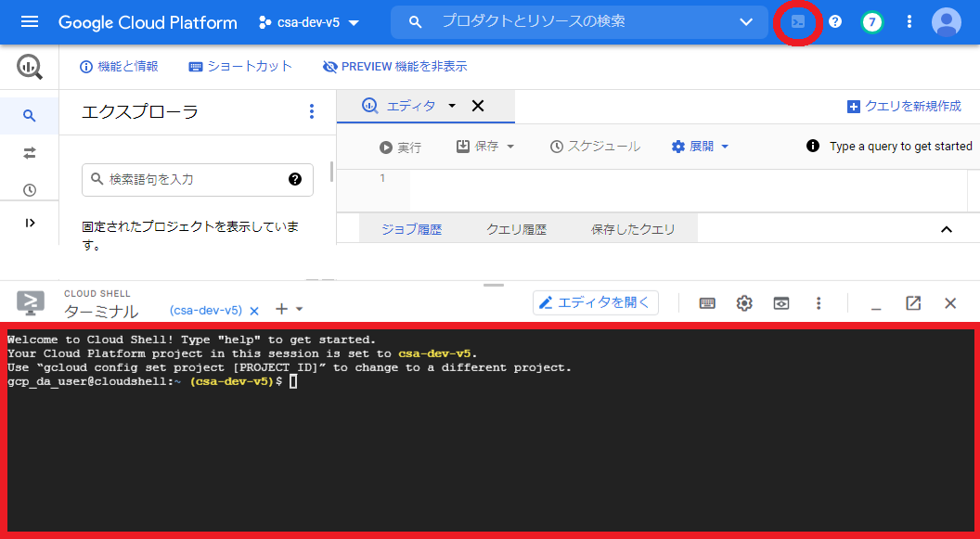Activate Cloud Shell from the top bar icon
Viewport: 980px width, 539px height.
pyautogui.click(x=797, y=21)
